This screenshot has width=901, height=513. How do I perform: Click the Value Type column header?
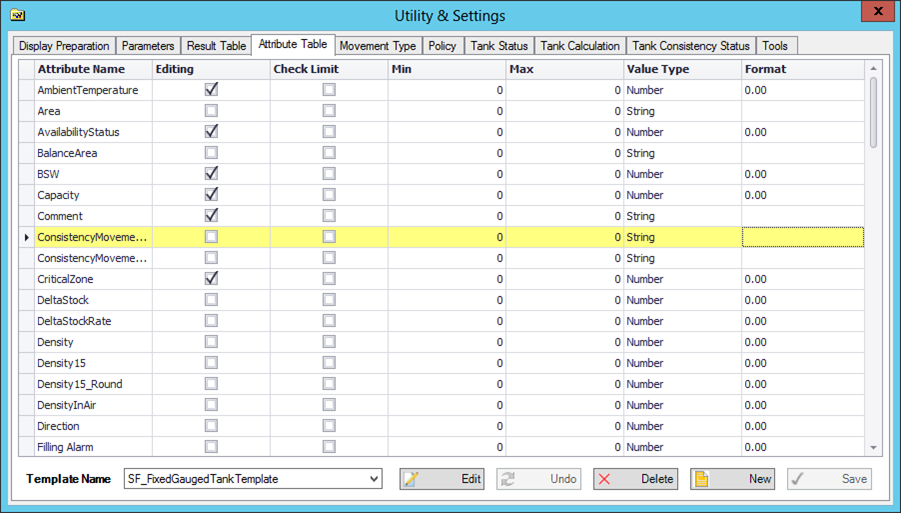[683, 69]
